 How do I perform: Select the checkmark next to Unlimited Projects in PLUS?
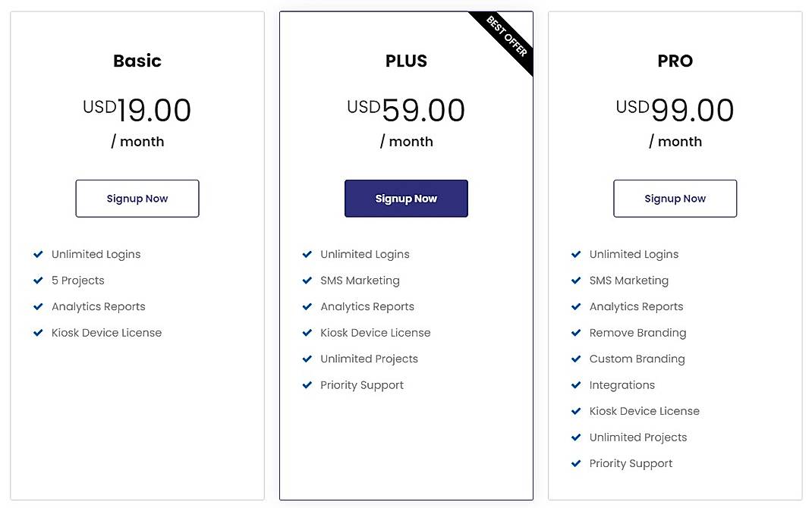pyautogui.click(x=307, y=359)
